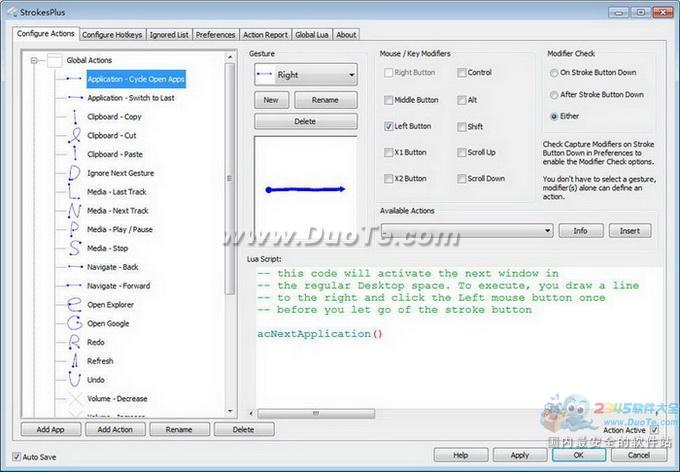Click the Apply button
Viewport: 680px width, 472px height.
click(520, 455)
